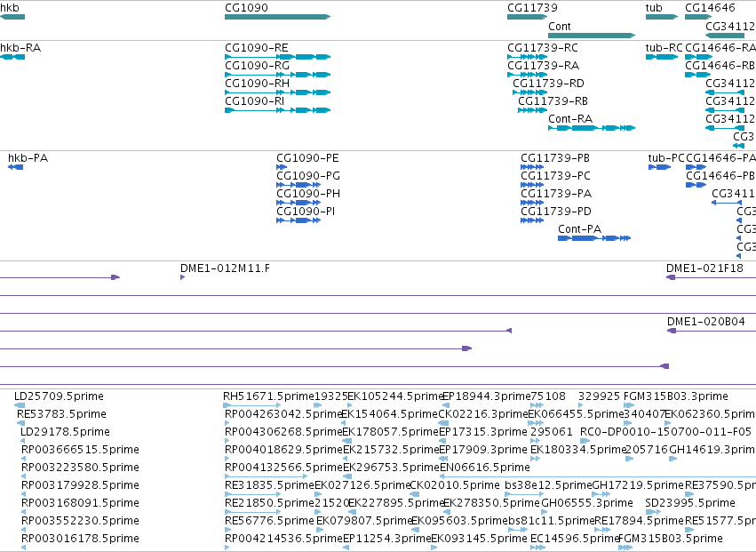
Task: Select the CG1090 gene bar
Action: (x=278, y=17)
